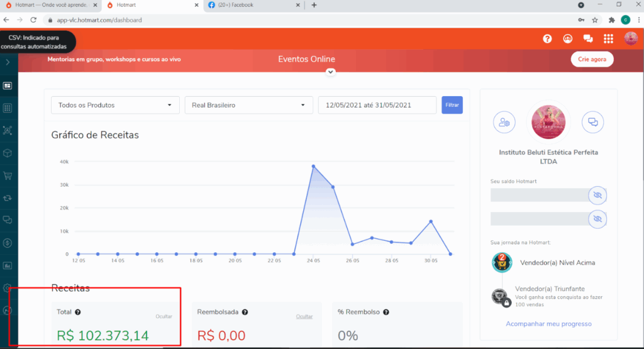This screenshot has height=349, width=644.
Task: Click the date range field 12/05/2021 até 31/05/2021
Action: point(377,105)
